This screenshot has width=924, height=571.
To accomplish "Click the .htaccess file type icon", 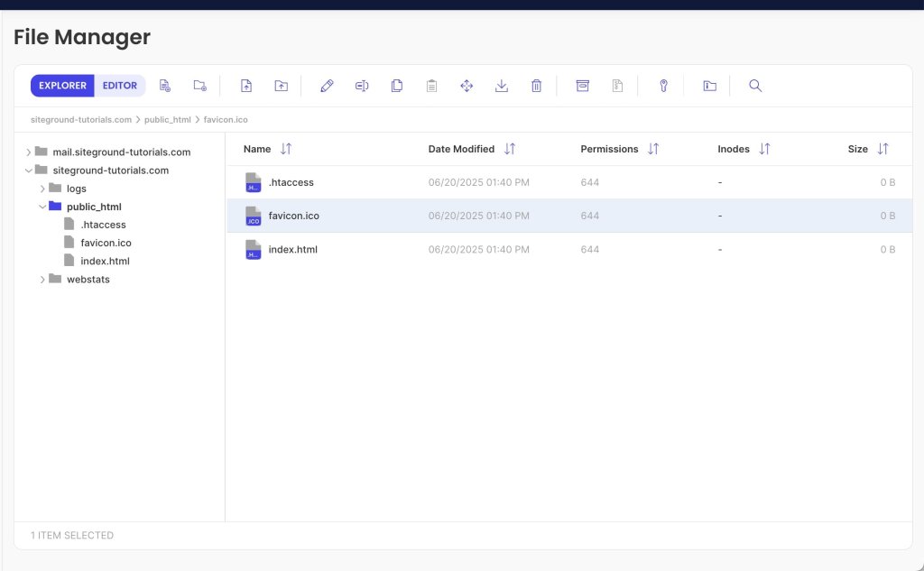I will tap(254, 183).
